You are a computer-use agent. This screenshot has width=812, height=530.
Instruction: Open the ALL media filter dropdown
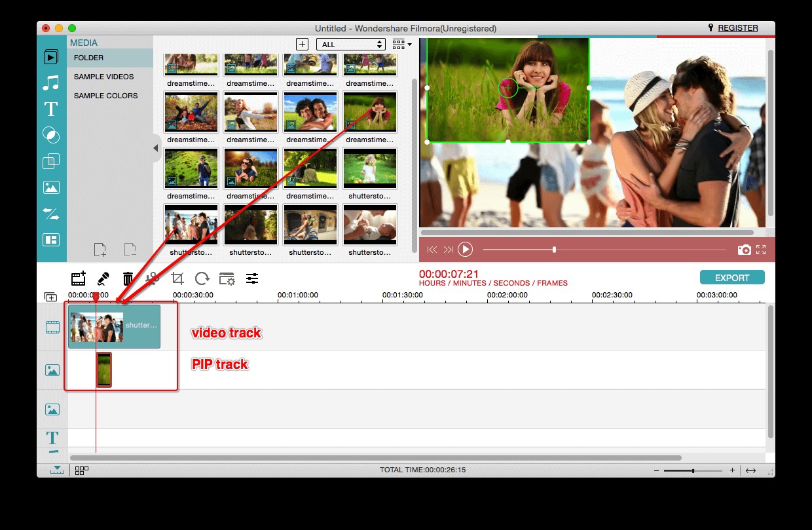tap(350, 44)
